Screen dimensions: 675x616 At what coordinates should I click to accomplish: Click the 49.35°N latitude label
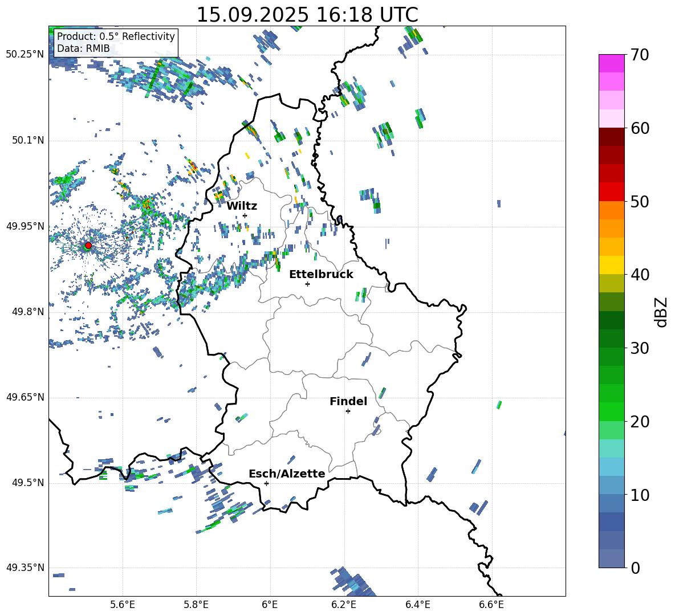click(x=25, y=568)
